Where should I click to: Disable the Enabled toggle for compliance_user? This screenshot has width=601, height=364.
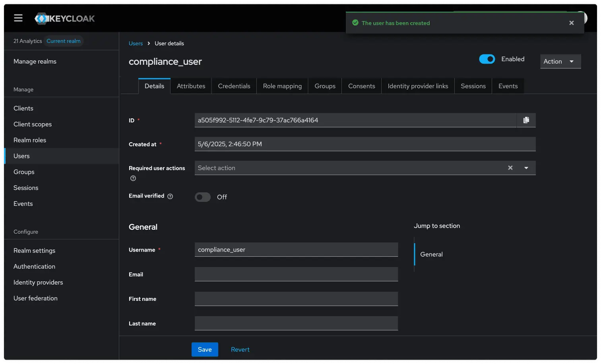coord(487,59)
